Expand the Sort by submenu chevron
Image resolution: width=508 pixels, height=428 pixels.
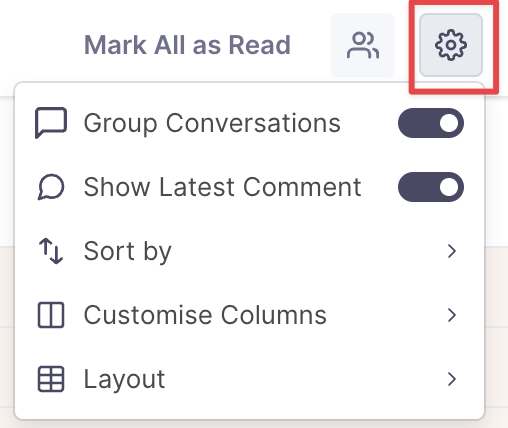pyautogui.click(x=452, y=251)
